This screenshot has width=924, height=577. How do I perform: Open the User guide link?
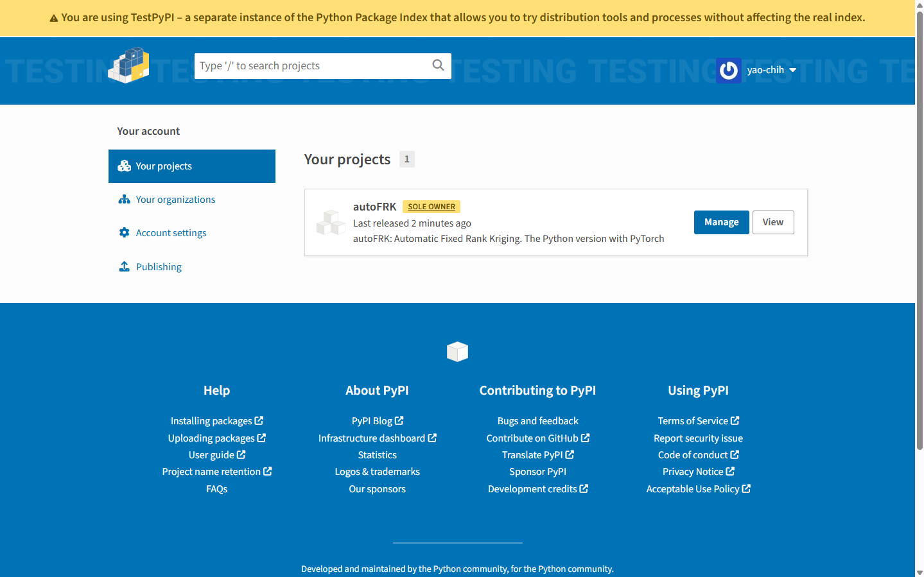pyautogui.click(x=217, y=455)
